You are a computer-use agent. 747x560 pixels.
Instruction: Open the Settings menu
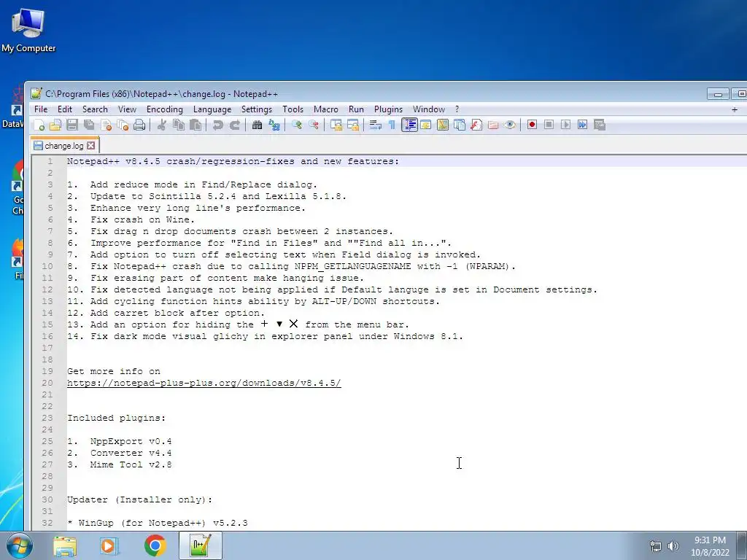click(257, 109)
